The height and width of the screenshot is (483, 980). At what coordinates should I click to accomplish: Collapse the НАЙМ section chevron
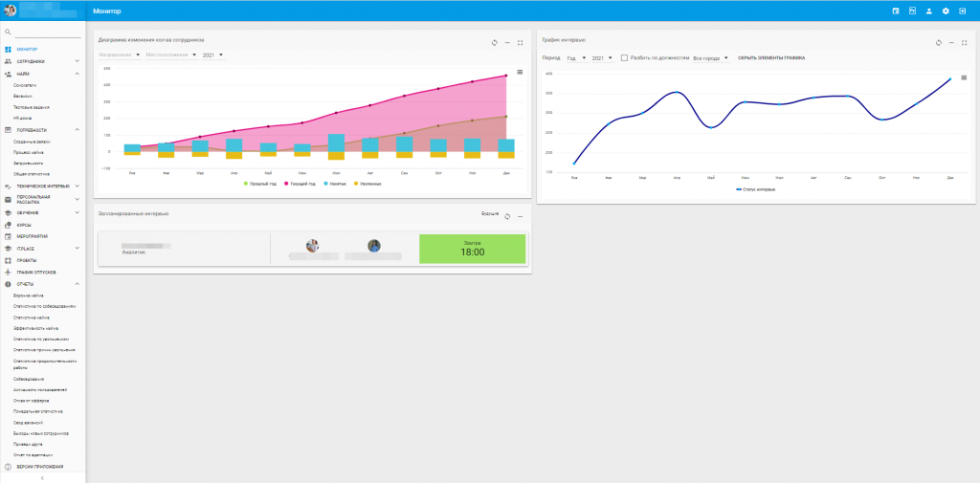pos(77,74)
